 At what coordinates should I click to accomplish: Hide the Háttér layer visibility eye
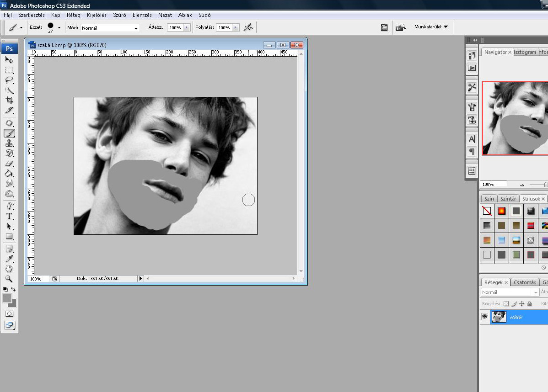(x=485, y=317)
